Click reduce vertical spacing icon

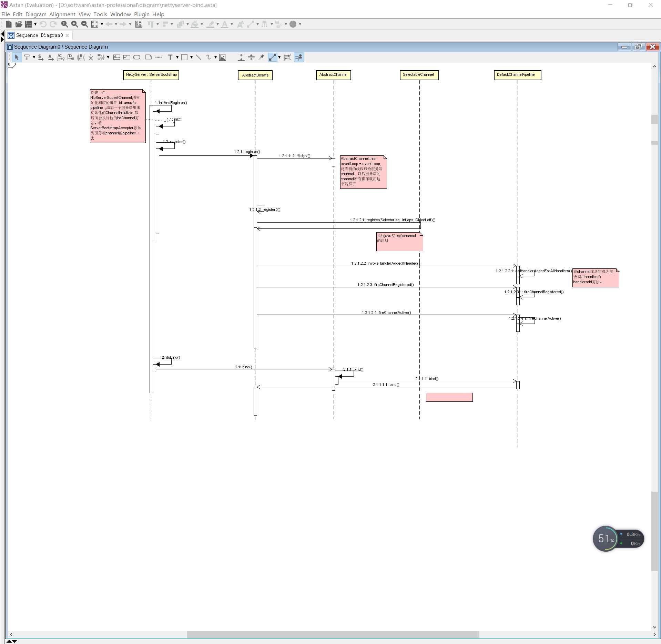(x=251, y=57)
